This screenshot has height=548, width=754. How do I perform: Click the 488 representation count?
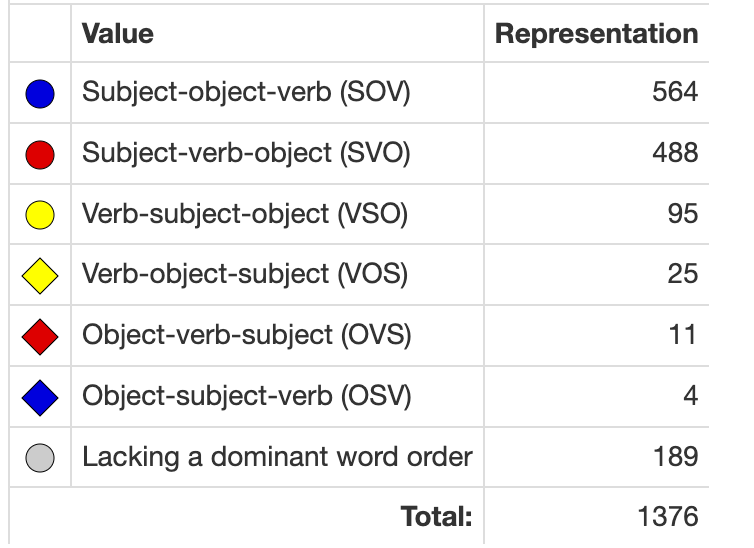coord(675,152)
